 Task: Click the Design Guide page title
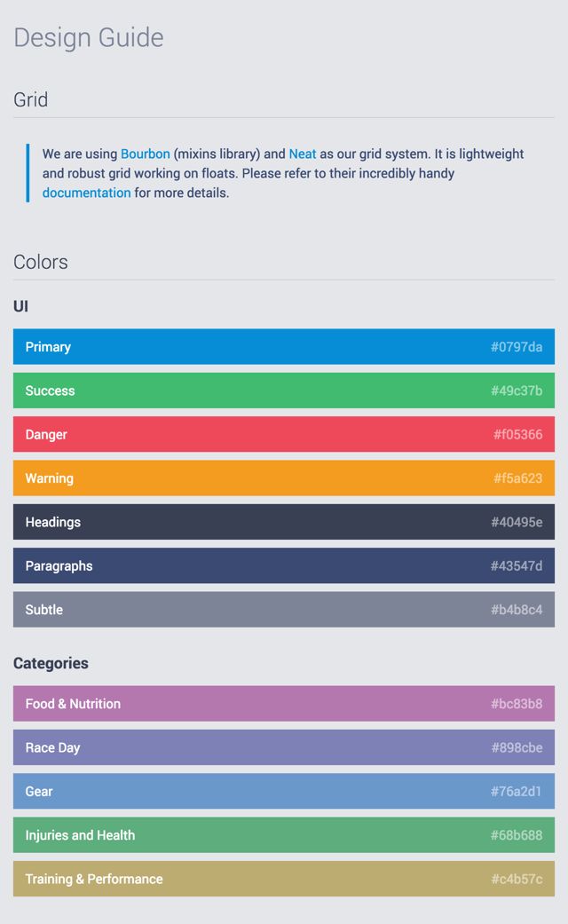click(x=88, y=38)
